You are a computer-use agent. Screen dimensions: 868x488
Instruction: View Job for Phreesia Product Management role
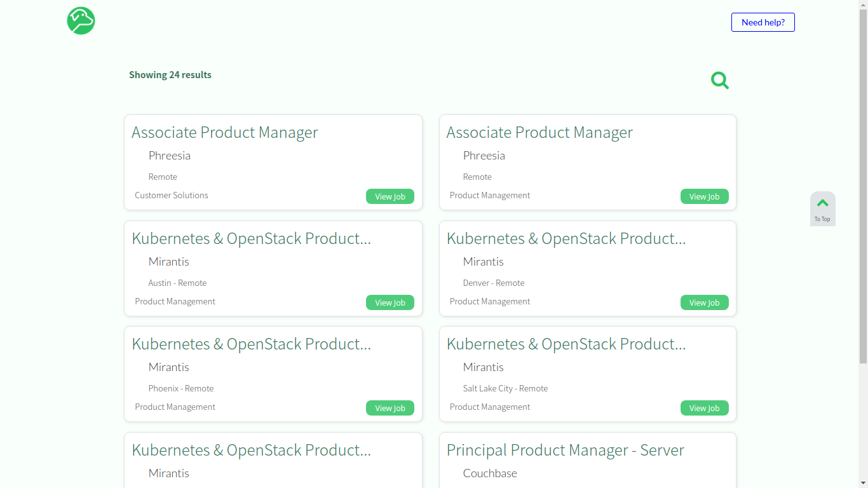pos(705,196)
